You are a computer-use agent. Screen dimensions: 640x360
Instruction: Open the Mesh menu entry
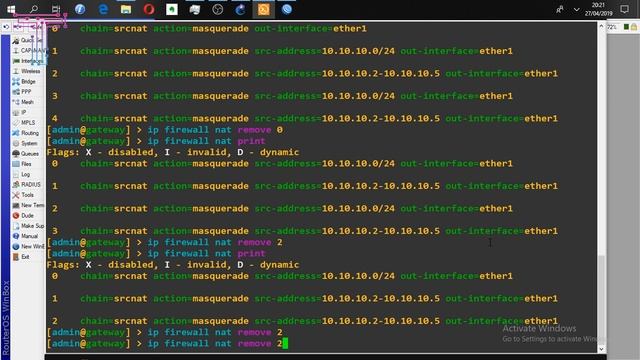[23, 102]
